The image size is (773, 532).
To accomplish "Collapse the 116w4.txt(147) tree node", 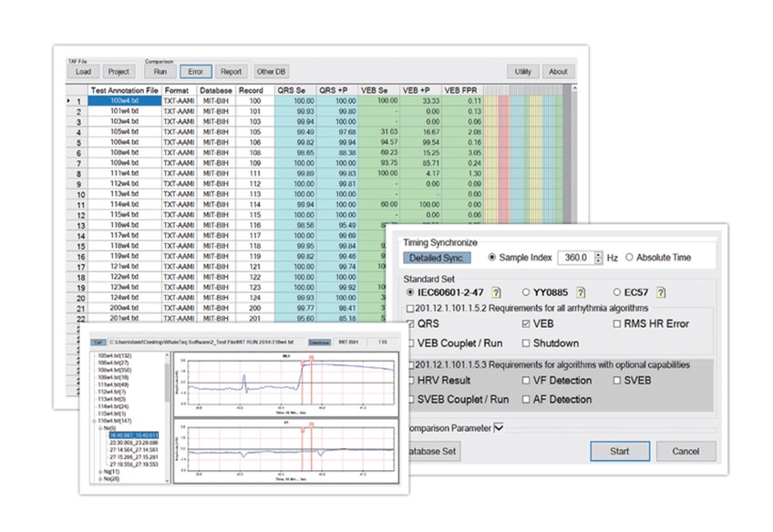I will click(x=92, y=422).
